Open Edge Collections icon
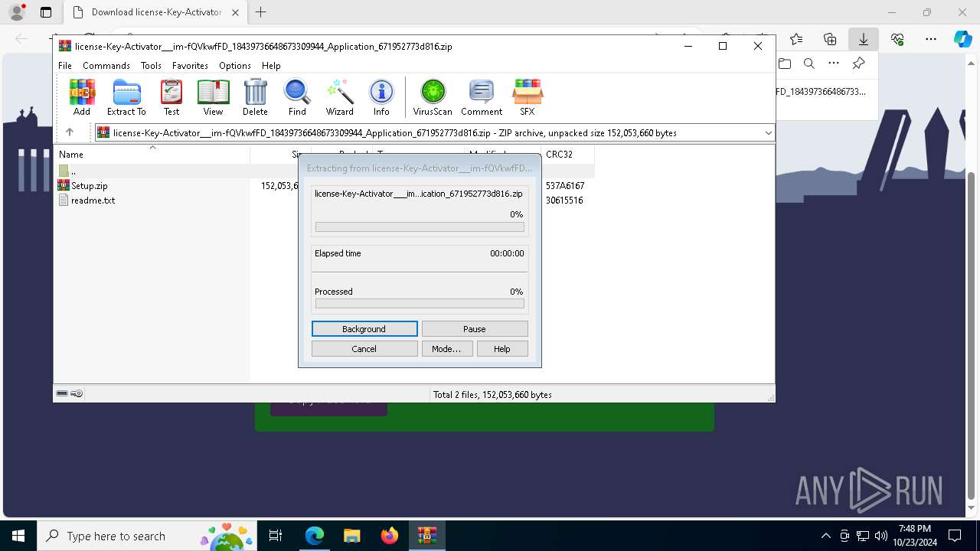The image size is (980, 551). 830,39
